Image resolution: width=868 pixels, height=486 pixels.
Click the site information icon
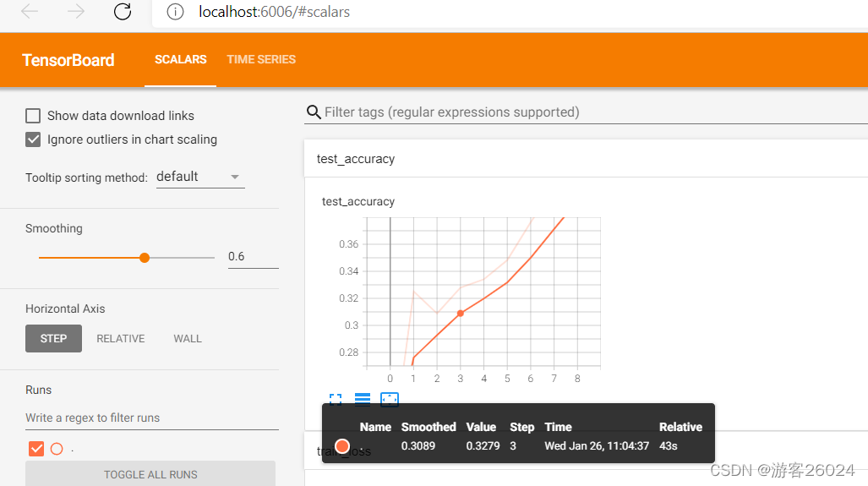click(x=175, y=12)
